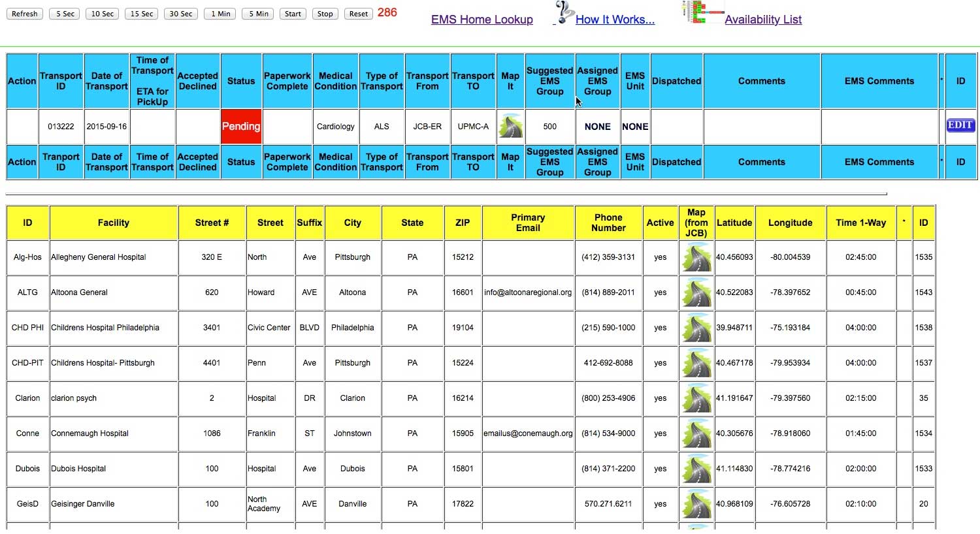Click emailus@conemaugh.org email cell

point(528,433)
